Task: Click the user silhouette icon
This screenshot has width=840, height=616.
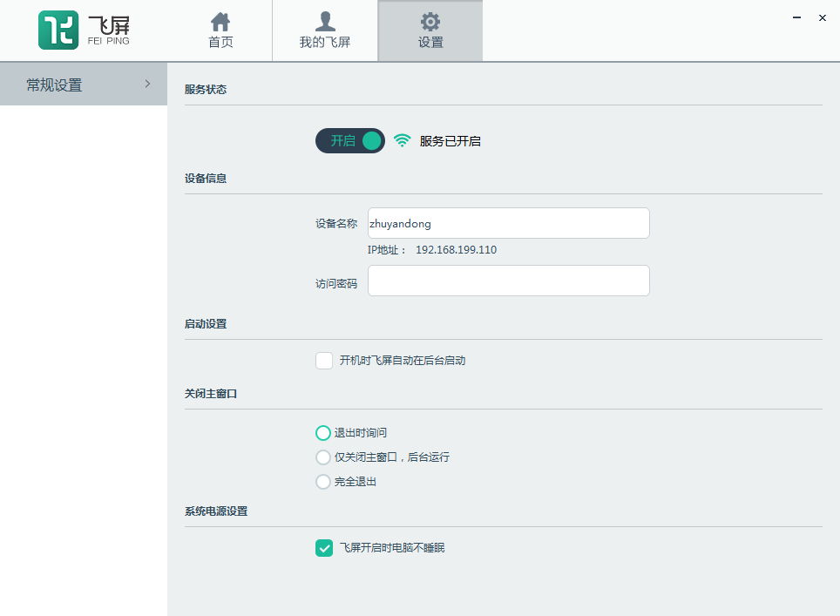Action: tap(325, 22)
